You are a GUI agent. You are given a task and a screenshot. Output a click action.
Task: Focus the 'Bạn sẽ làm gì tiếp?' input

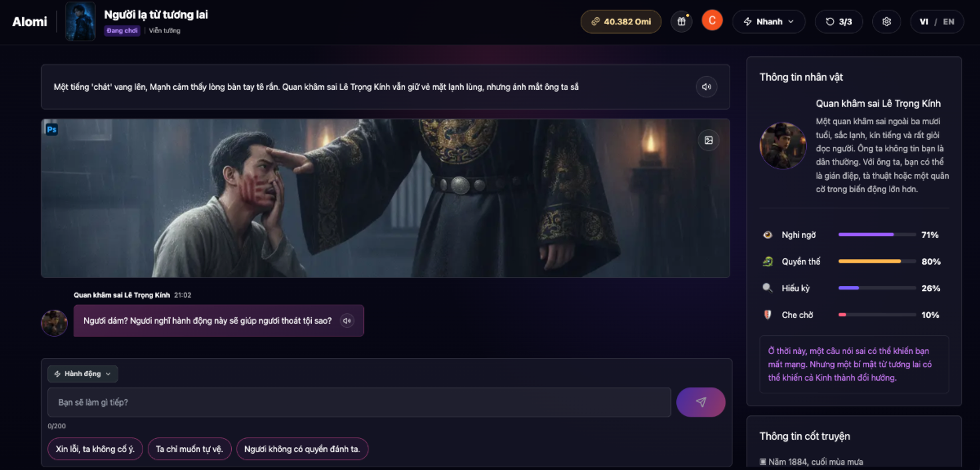click(x=359, y=402)
